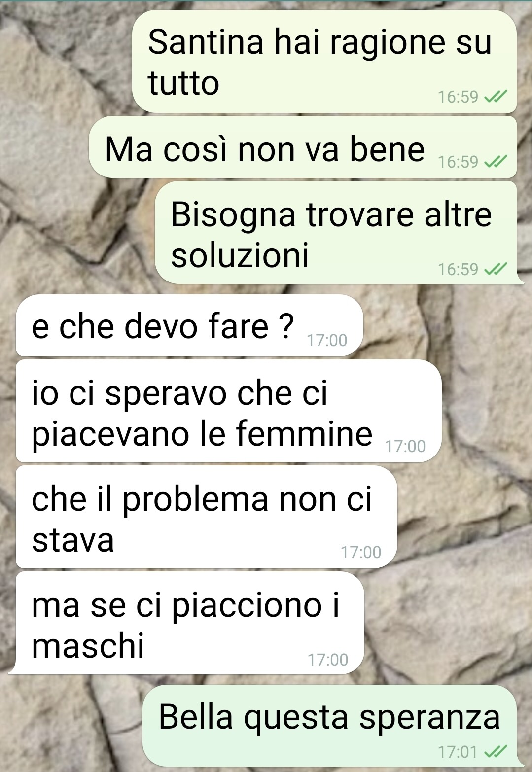Click read checkmarks on 'Santina hai ragione' message
This screenshot has height=772, width=532.
[496, 97]
